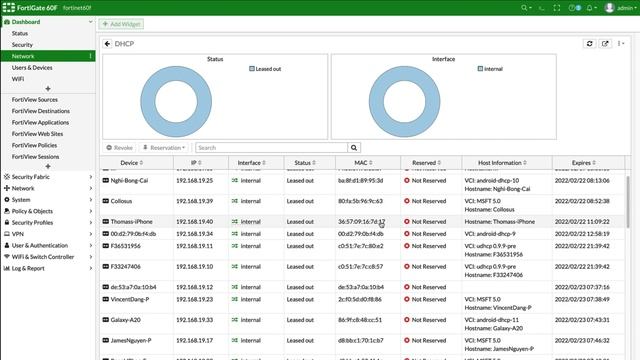Open FortiView Web Sites
640x360 pixels.
click(37, 134)
